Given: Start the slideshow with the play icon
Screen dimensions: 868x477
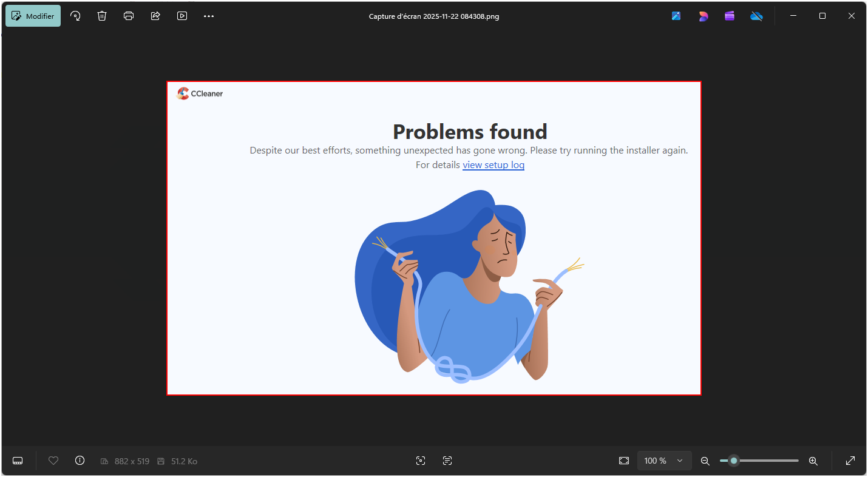Looking at the screenshot, I should pyautogui.click(x=182, y=16).
